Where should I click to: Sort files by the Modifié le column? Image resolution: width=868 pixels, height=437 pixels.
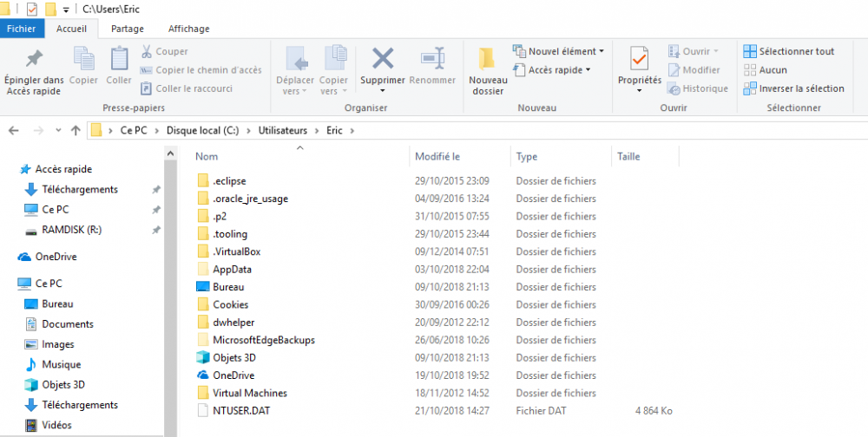coord(437,157)
